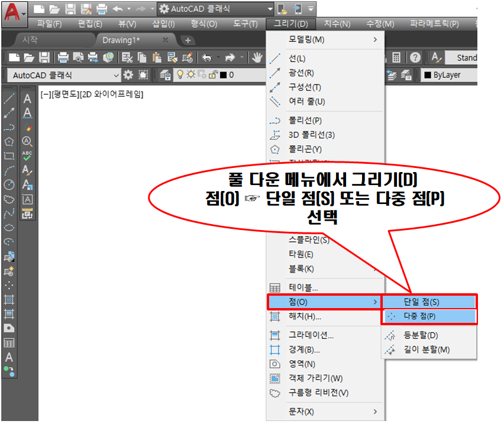Click the Help question mark icon
Screen dimensions: 504x424
(415, 58)
